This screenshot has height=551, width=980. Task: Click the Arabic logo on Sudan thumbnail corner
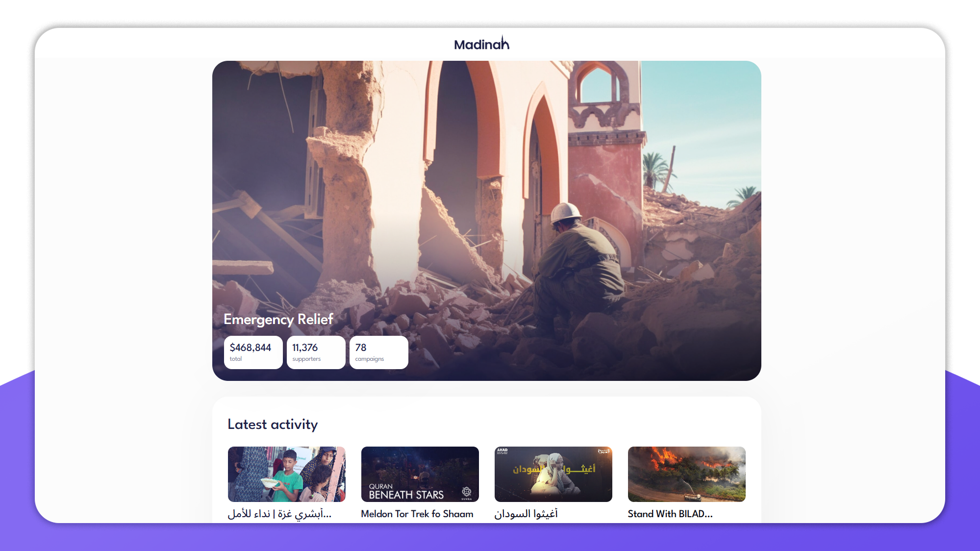603,451
